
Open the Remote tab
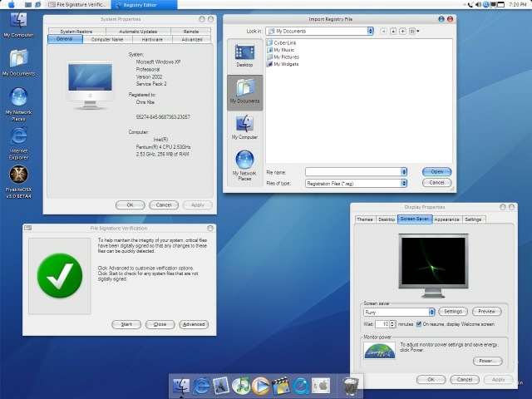coord(191,32)
